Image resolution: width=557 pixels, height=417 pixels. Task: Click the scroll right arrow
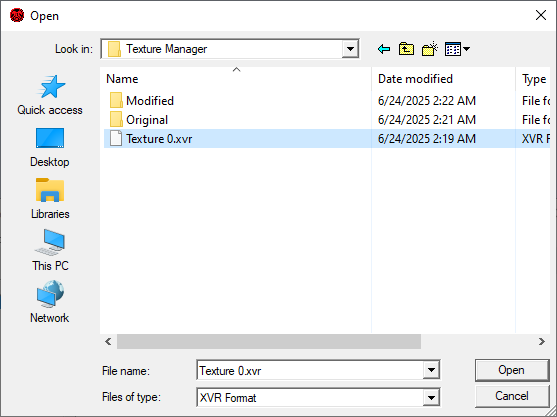pos(541,342)
